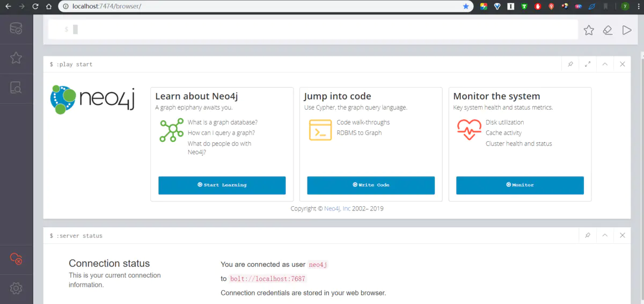Click 'Cluster health and status' text
This screenshot has height=304, width=644.
(x=519, y=143)
